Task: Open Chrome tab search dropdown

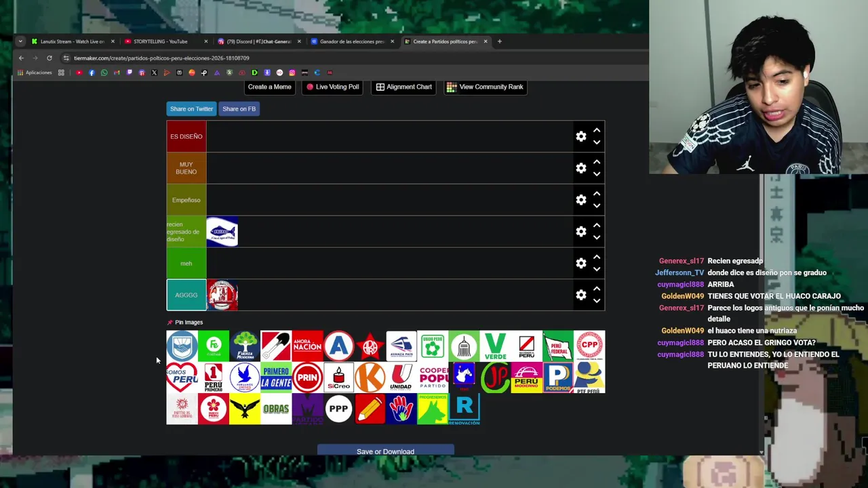Action: [20, 41]
